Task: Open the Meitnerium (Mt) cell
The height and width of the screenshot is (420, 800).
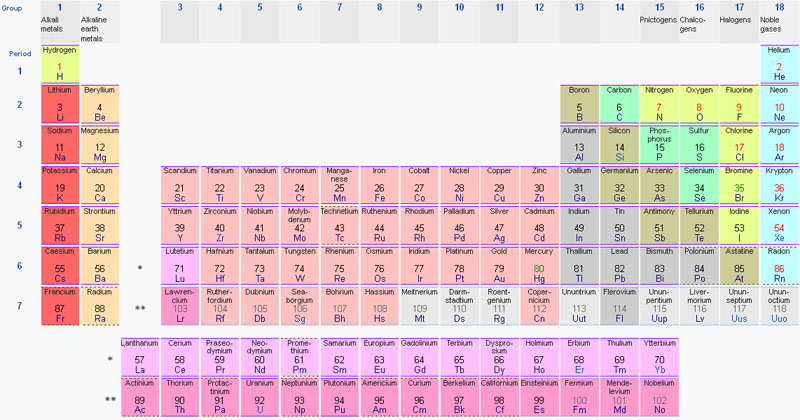Action: click(419, 306)
